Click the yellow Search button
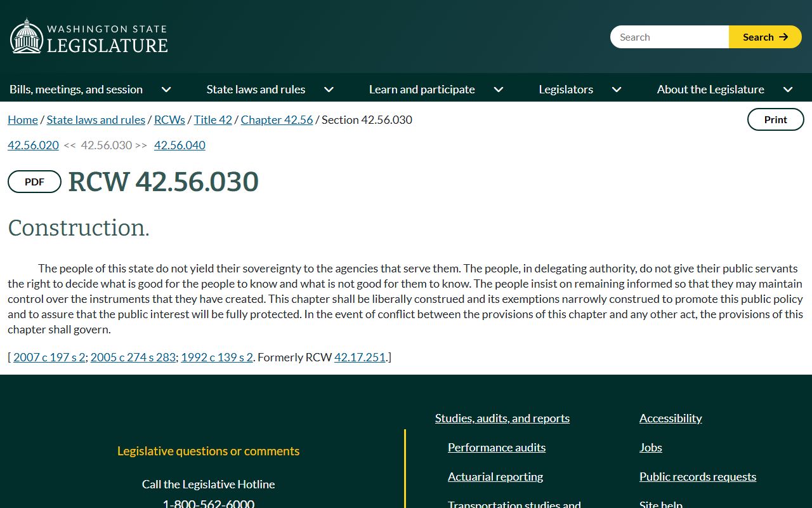Image resolution: width=812 pixels, height=508 pixels. (x=765, y=37)
